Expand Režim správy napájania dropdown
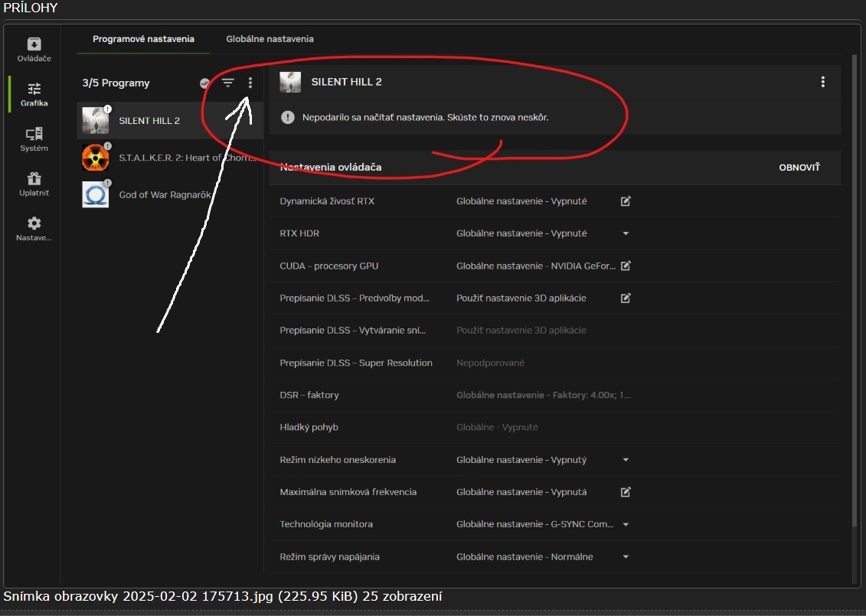The image size is (866, 616). pyautogui.click(x=626, y=557)
